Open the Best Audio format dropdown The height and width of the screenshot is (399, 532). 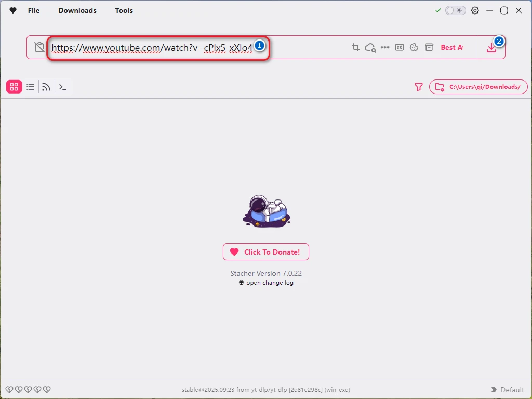(451, 47)
